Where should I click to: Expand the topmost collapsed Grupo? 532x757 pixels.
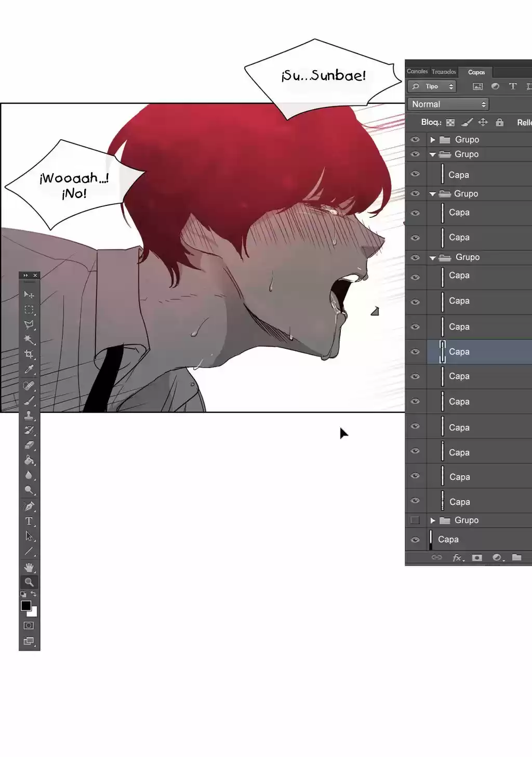432,139
